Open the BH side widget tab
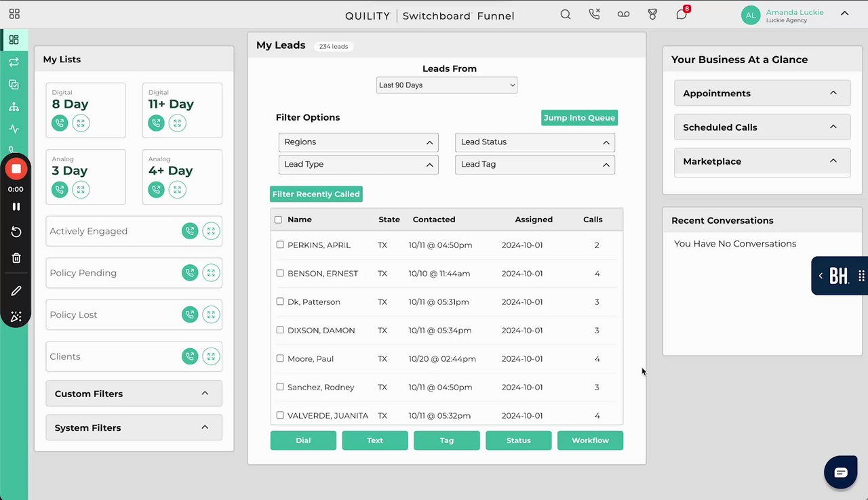The width and height of the screenshot is (868, 500). [x=840, y=276]
